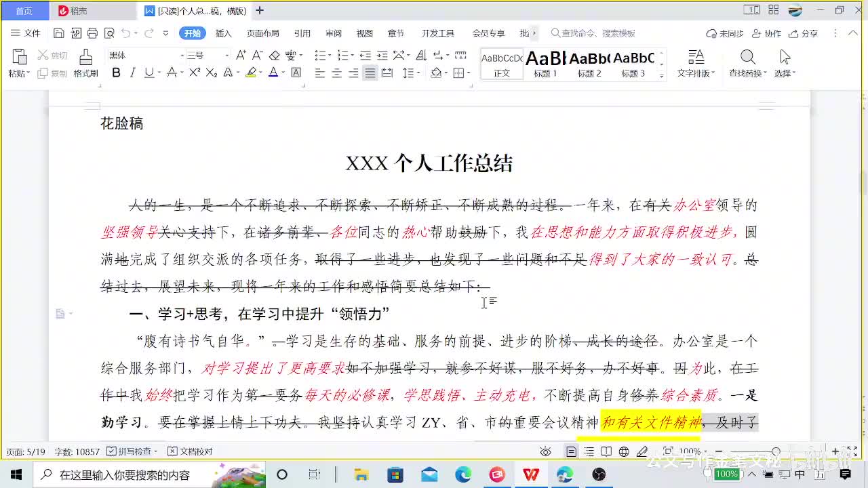Expand the styles gallery more arrow
The image size is (868, 488).
tap(661, 75)
